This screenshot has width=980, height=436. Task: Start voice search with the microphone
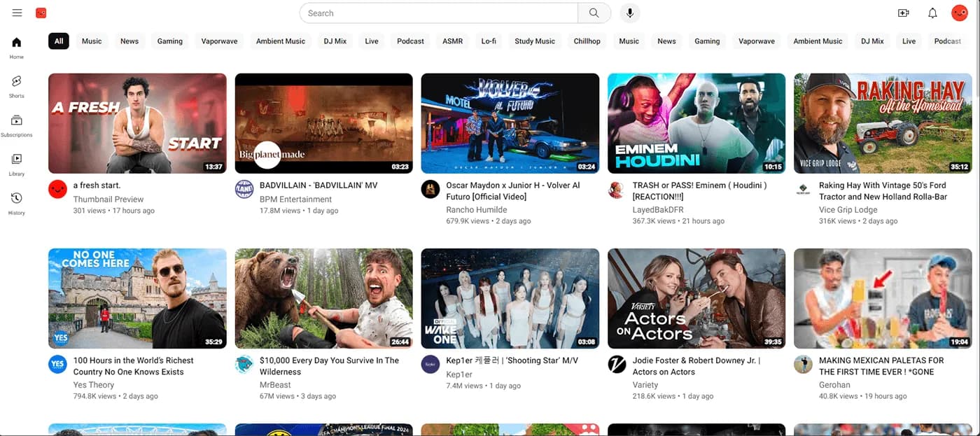(x=630, y=13)
